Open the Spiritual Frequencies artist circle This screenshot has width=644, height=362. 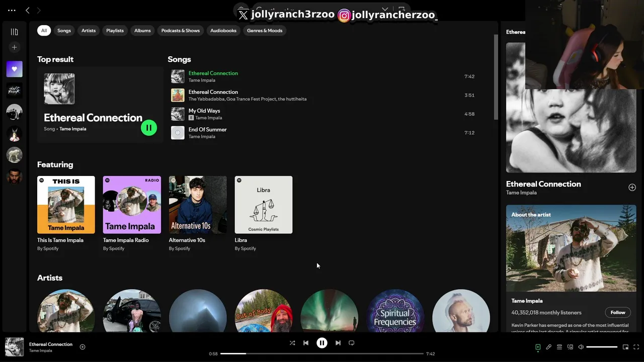click(x=395, y=311)
